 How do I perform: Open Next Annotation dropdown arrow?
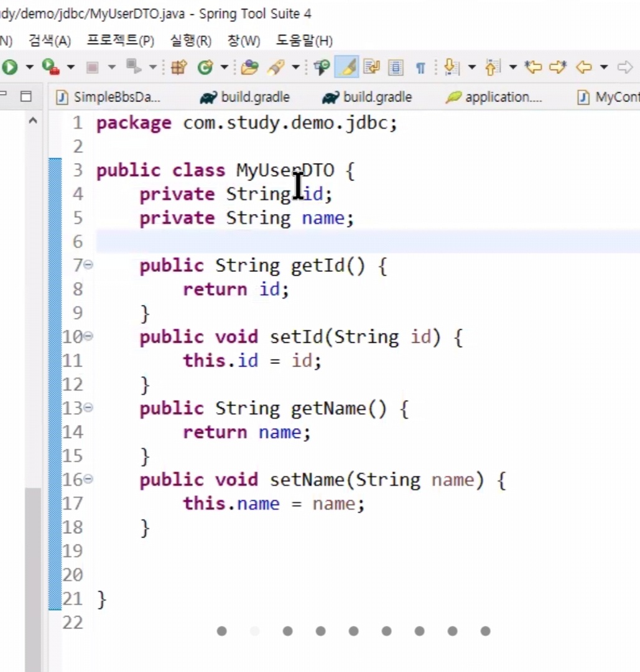(472, 67)
